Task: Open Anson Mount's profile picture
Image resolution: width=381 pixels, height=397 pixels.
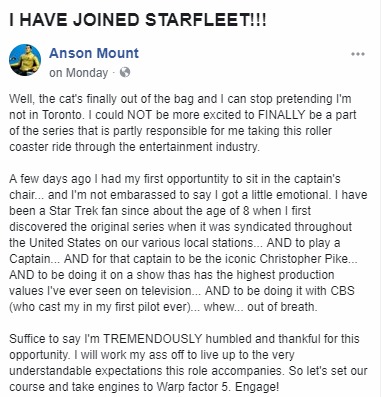Action: (x=25, y=60)
